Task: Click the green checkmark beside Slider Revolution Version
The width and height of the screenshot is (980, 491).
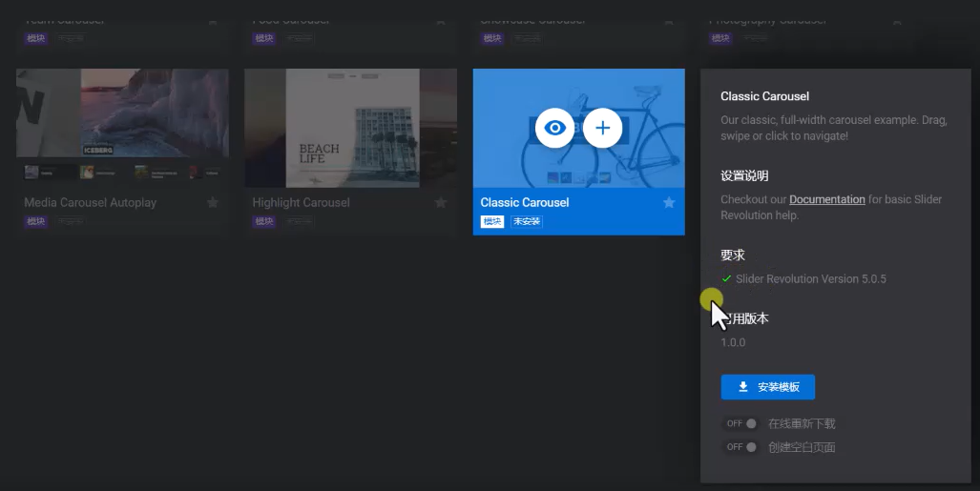Action: (x=726, y=278)
